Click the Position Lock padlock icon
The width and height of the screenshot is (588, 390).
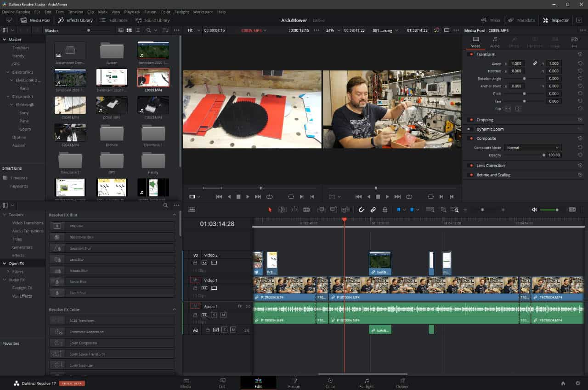tap(385, 210)
